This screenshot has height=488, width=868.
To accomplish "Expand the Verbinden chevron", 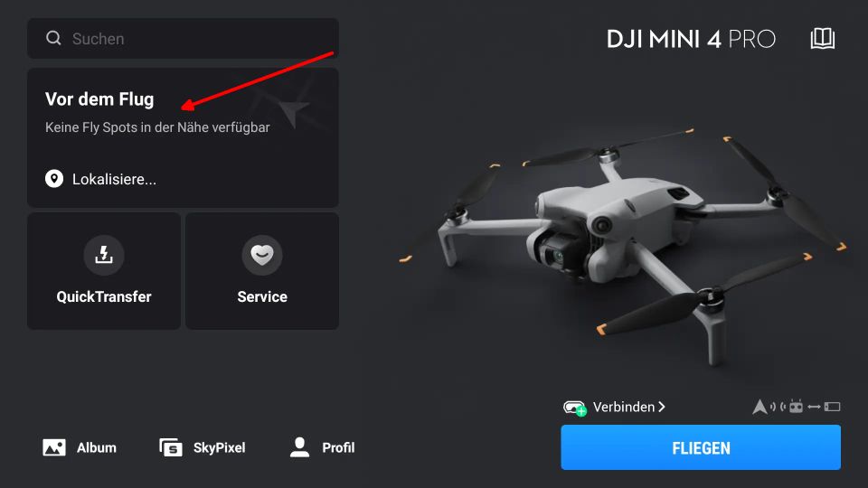I will coord(662,407).
